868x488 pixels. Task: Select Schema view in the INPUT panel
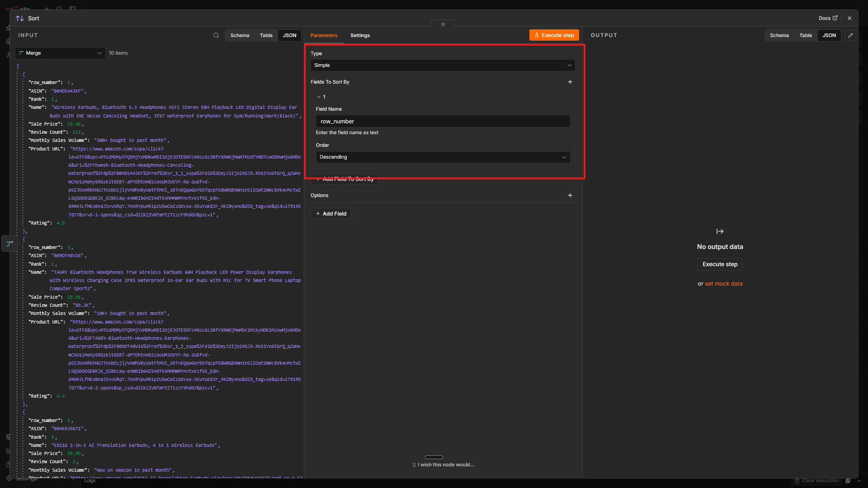tap(240, 35)
